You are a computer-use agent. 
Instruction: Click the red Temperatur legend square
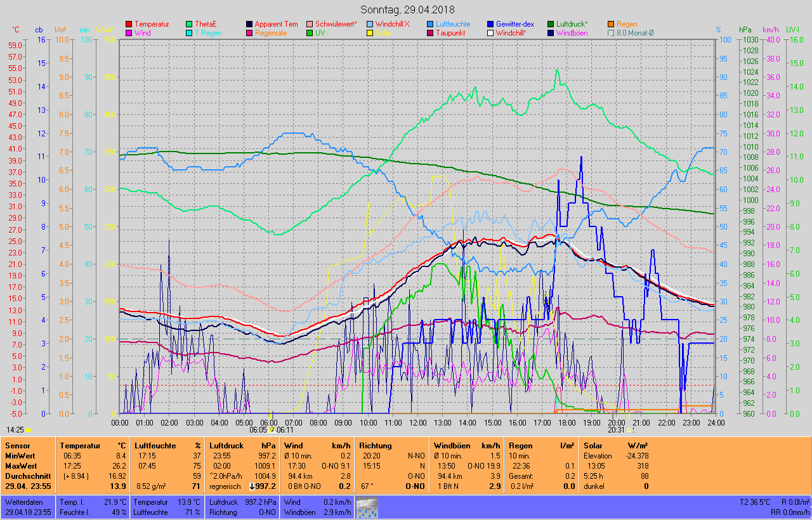click(129, 24)
